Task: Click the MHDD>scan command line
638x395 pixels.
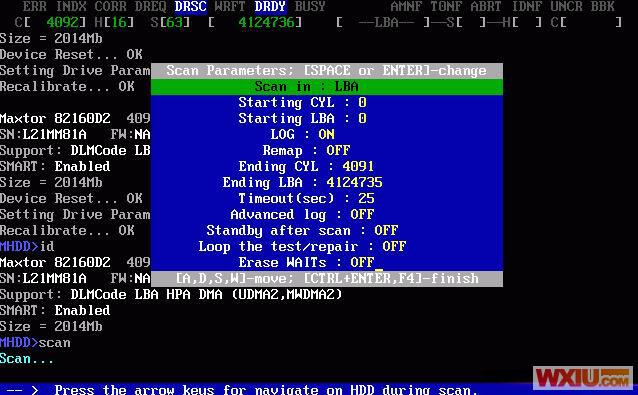Action: tap(35, 343)
